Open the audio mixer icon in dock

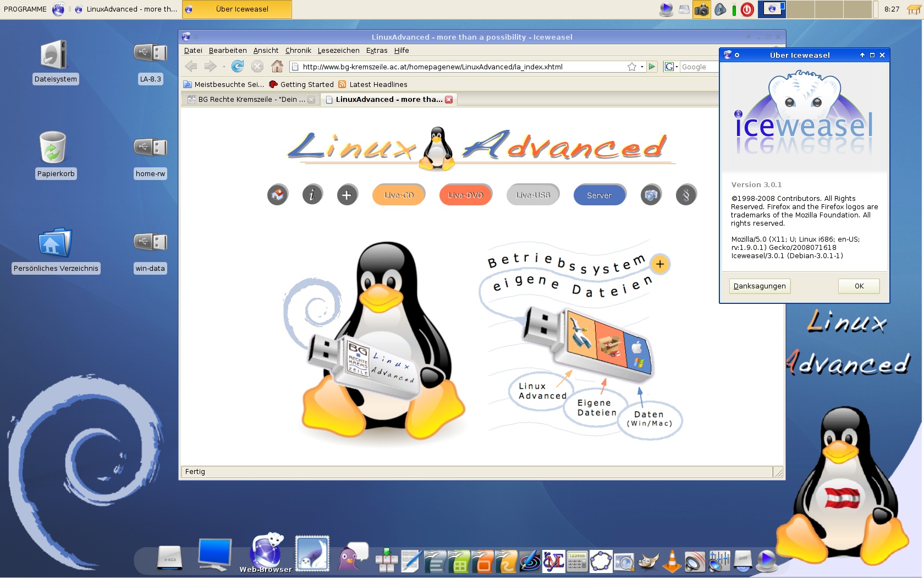tap(719, 561)
